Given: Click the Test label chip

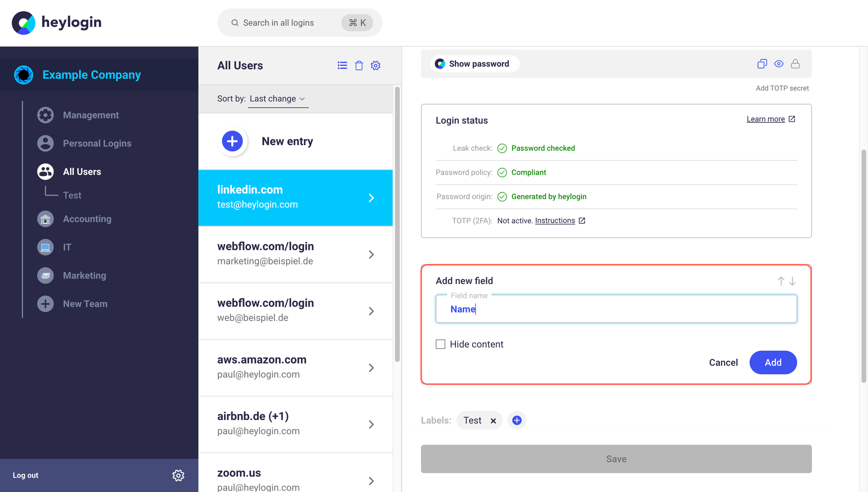Looking at the screenshot, I should coord(479,420).
